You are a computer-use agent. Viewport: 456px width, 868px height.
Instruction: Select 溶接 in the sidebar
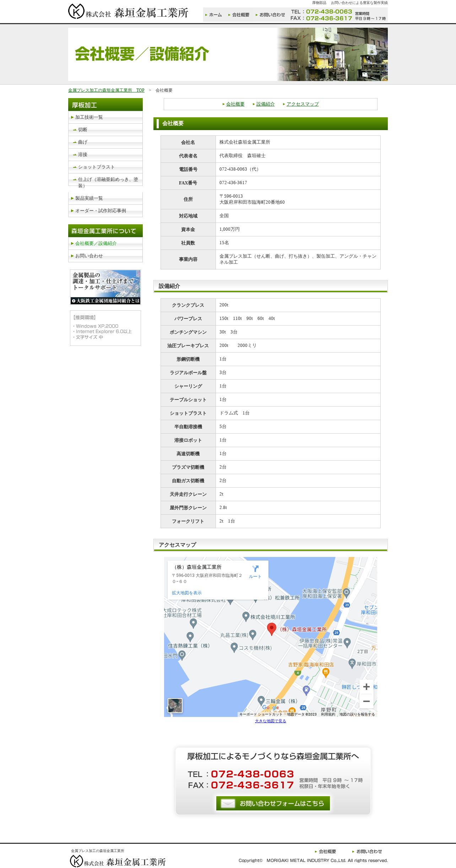[x=105, y=155]
